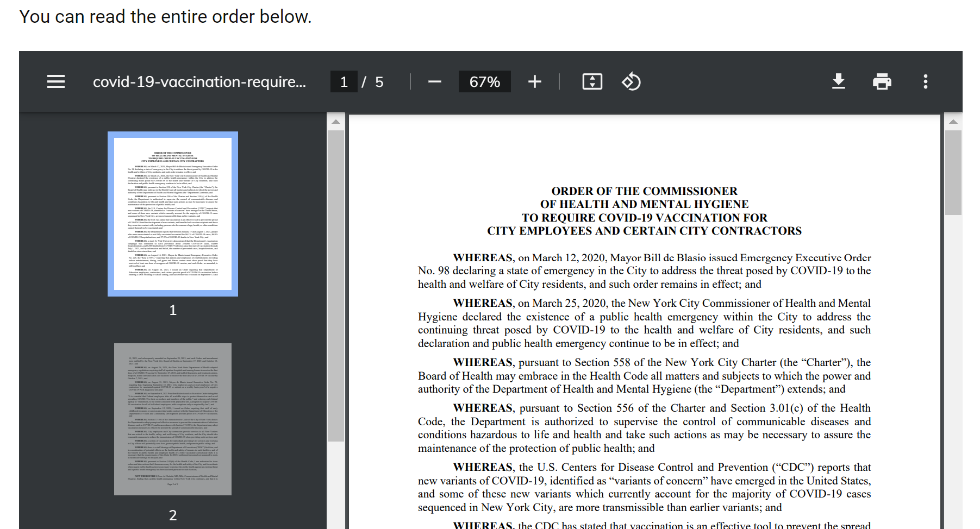Print the PDF document
Screen dimensions: 980x529
882,81
